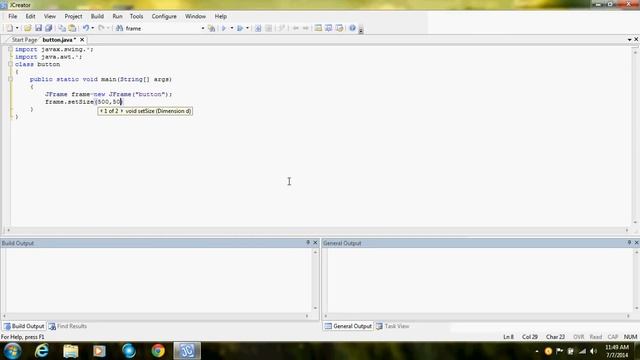Viewport: 640px width, 360px height.
Task: Pin the General Output panel
Action: [629, 242]
